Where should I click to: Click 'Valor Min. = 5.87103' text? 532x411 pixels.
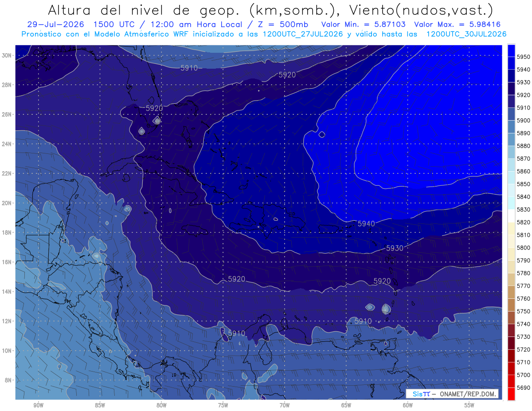tap(363, 24)
